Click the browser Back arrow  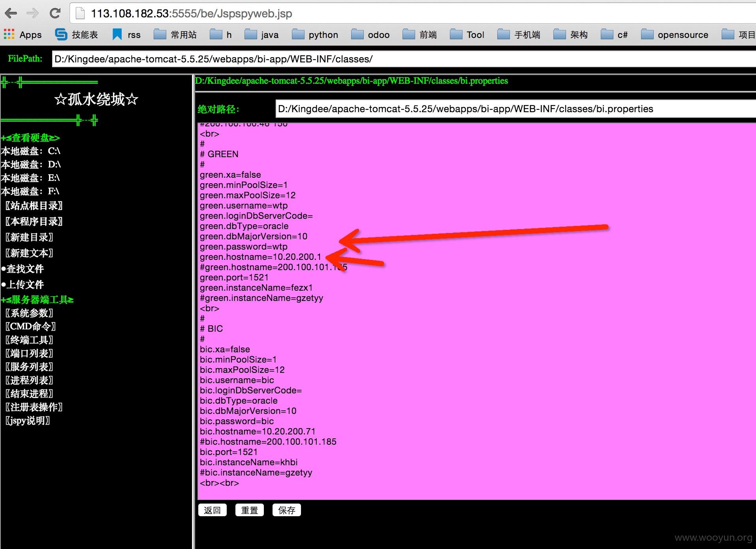pyautogui.click(x=11, y=13)
